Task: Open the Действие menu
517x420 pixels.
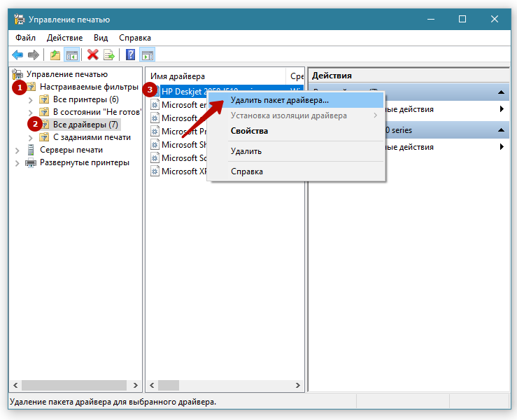Action: pos(64,37)
